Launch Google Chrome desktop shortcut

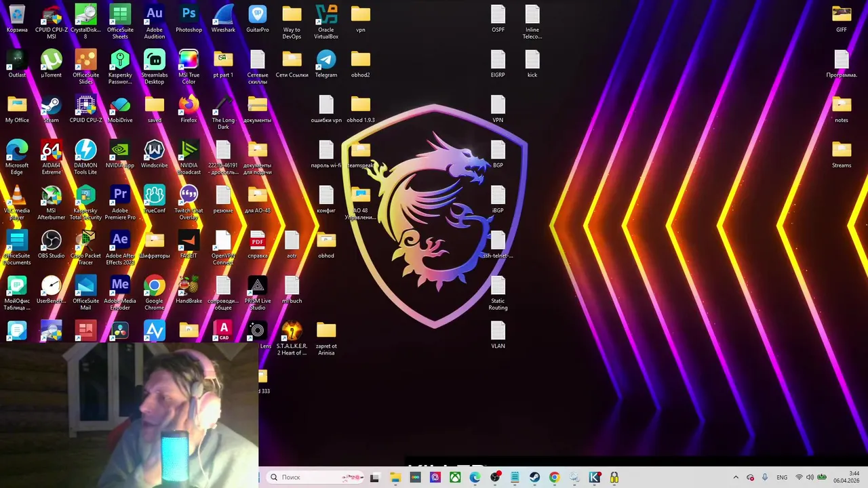tap(155, 293)
